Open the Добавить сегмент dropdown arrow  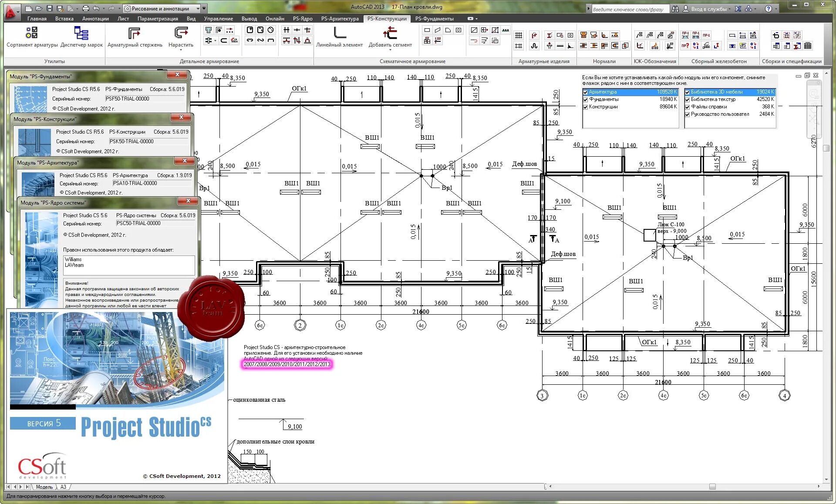point(390,49)
